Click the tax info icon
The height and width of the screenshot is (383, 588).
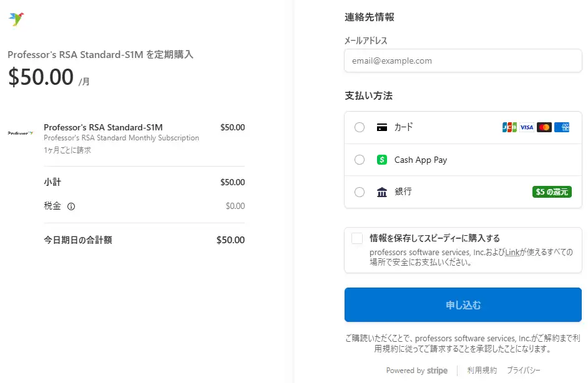pos(71,206)
